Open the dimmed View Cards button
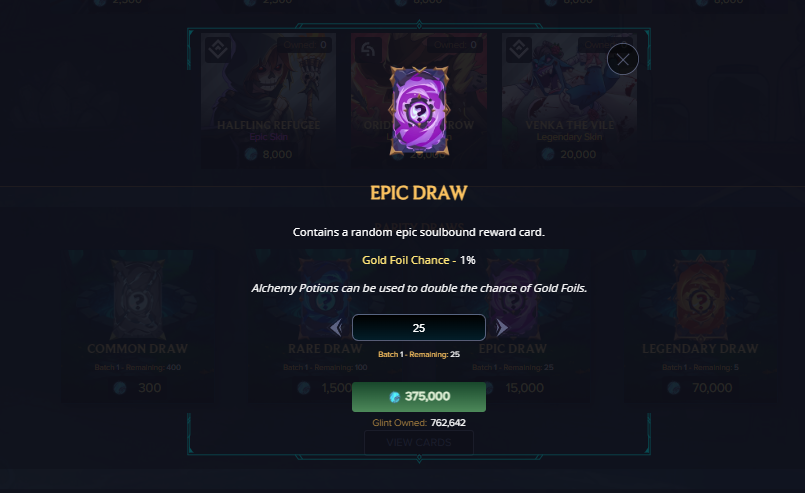 point(419,443)
